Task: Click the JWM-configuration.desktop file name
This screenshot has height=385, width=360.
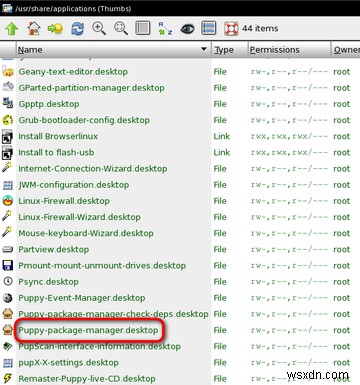Action: click(x=74, y=185)
